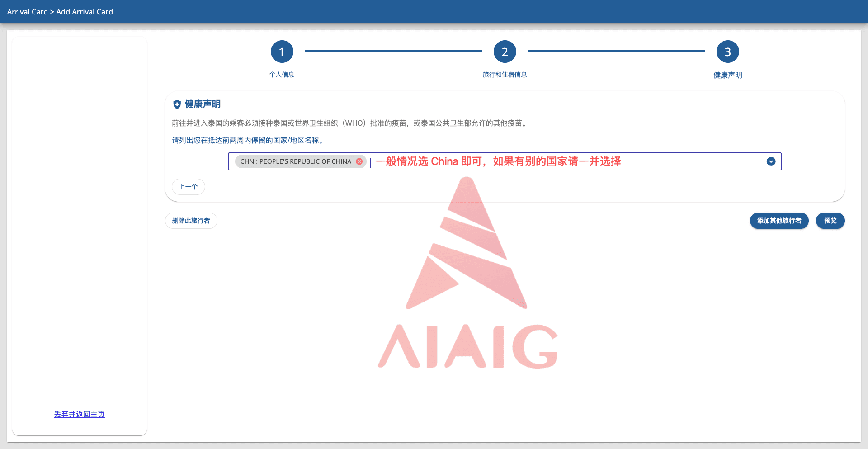Select the 个人信息 step label
Screen dimensions: 868x449
pos(282,75)
